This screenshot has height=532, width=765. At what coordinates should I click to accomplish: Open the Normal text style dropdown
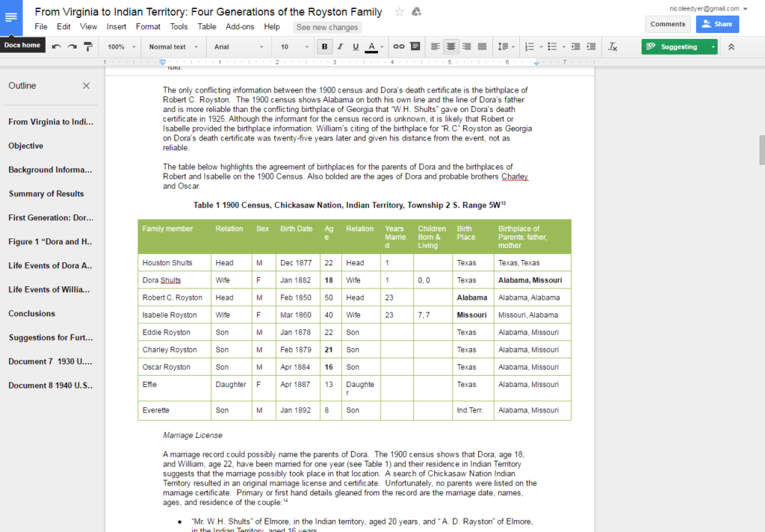pos(173,47)
